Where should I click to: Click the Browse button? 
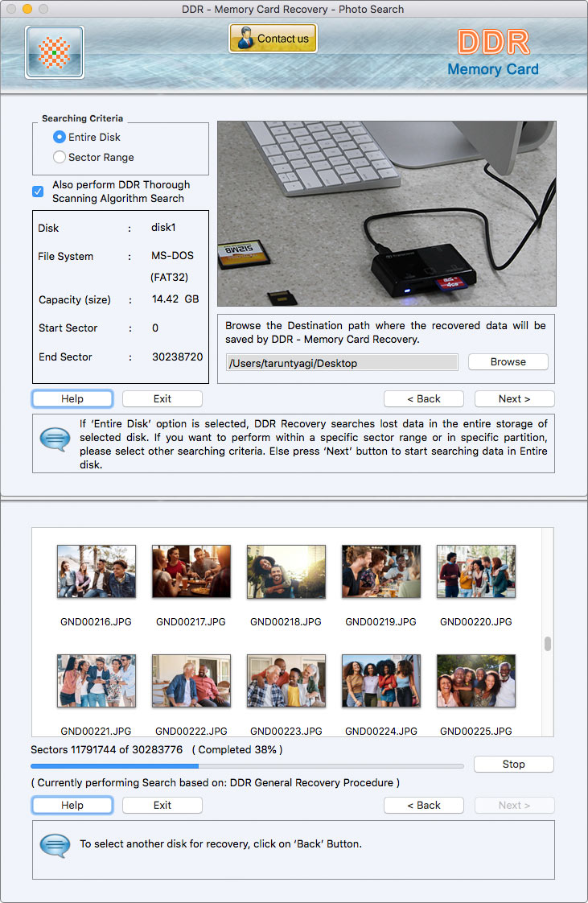pyautogui.click(x=508, y=361)
